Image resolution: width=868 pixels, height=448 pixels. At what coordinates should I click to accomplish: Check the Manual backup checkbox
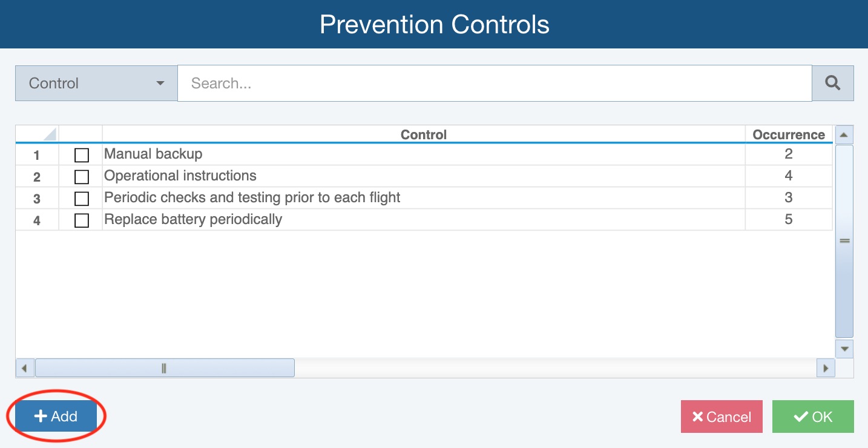(81, 156)
